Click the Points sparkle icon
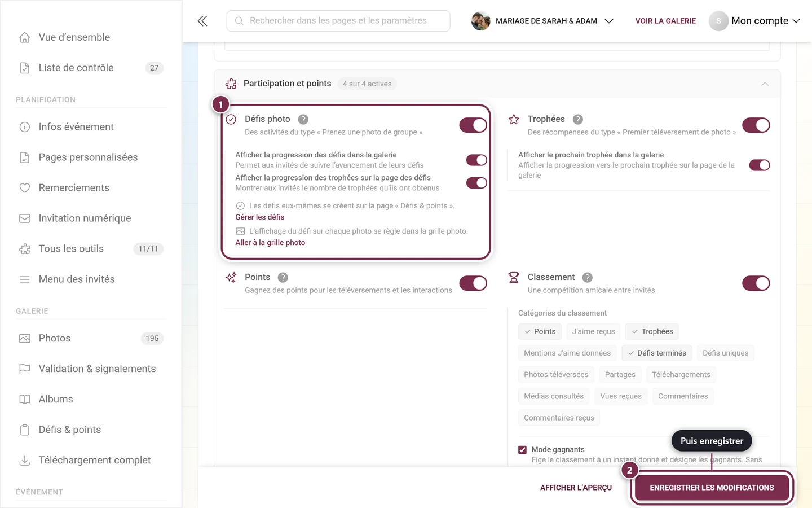The width and height of the screenshot is (812, 508). 231,277
